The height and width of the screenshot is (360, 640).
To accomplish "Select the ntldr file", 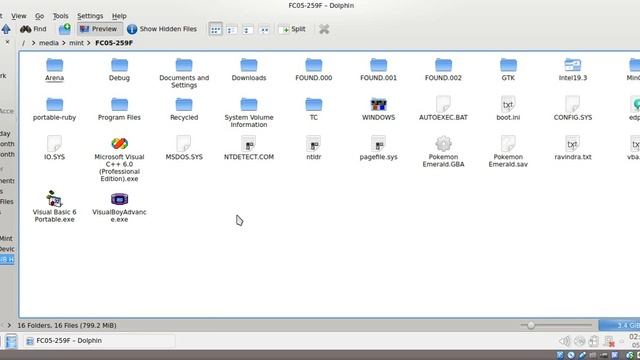I will coord(313,149).
